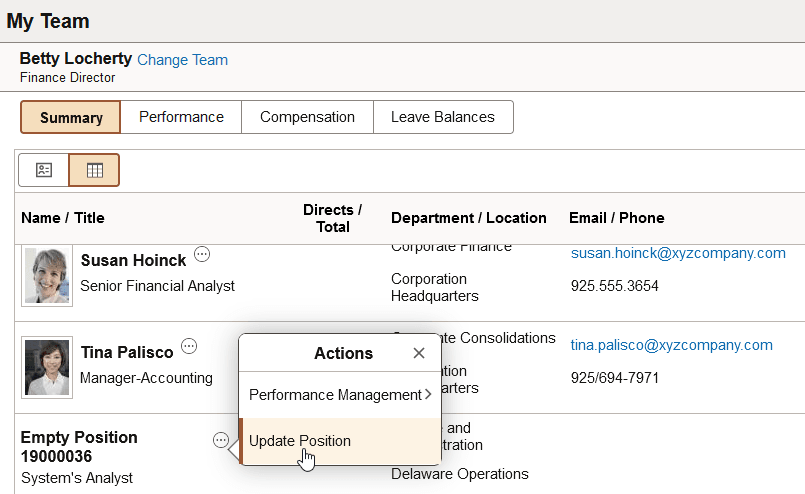This screenshot has width=805, height=494.
Task: Click the Change Team link
Action: 182,60
